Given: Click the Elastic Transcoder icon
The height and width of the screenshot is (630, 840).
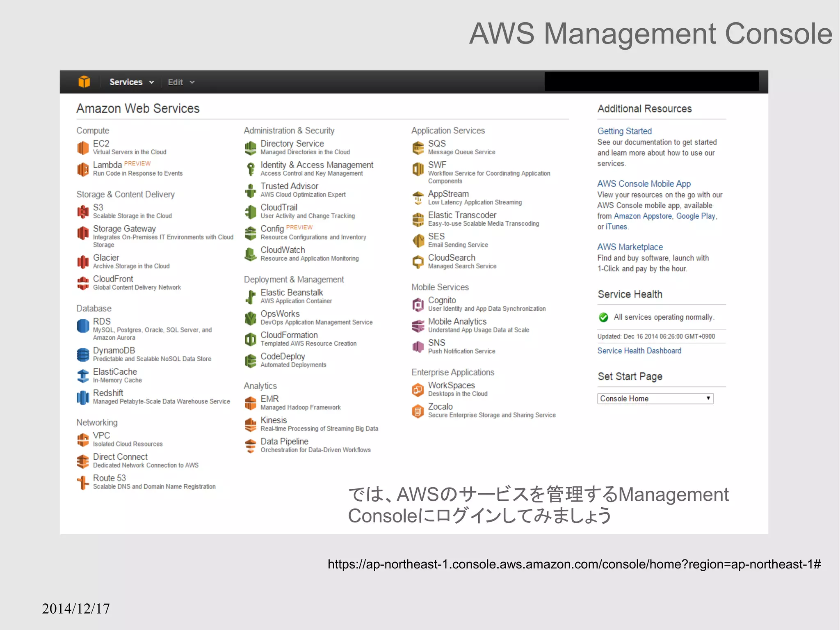Looking at the screenshot, I should 418,220.
